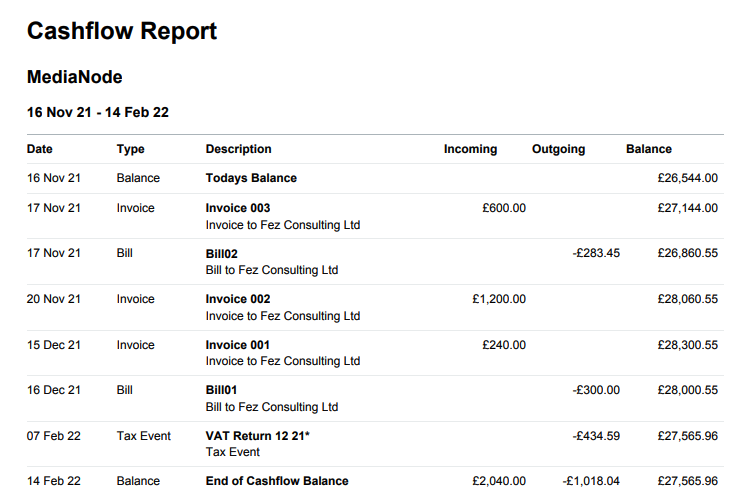Click the Invoice 002 entry
753x504 pixels.
(238, 299)
